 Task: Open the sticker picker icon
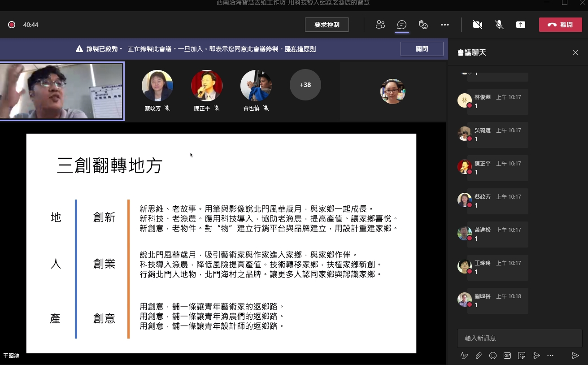point(522,356)
